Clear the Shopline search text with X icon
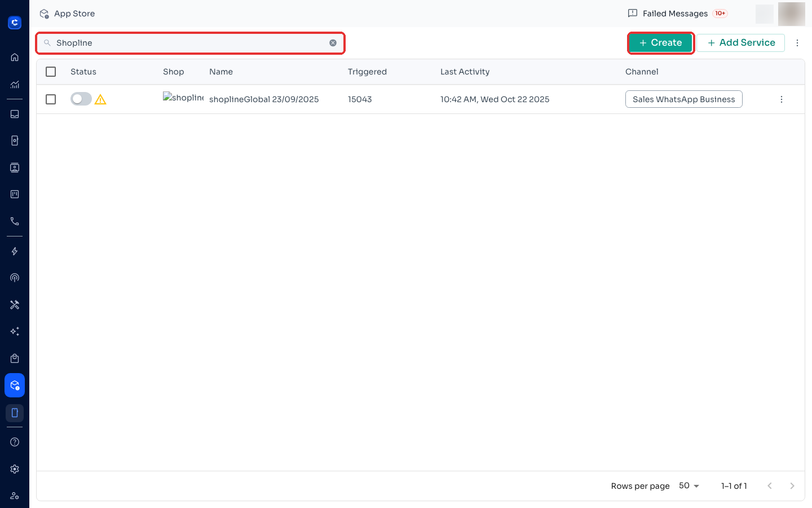The height and width of the screenshot is (508, 812). pos(333,43)
